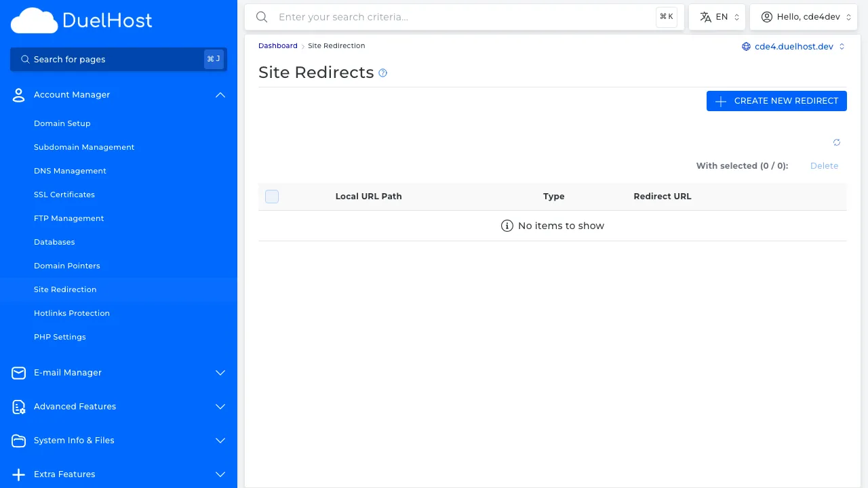Click the Advanced Features file icon
The height and width of the screenshot is (488, 868).
point(19,407)
